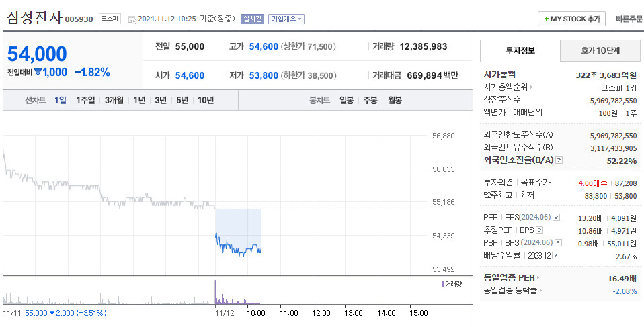Click the 전일 value 55,000

190,47
